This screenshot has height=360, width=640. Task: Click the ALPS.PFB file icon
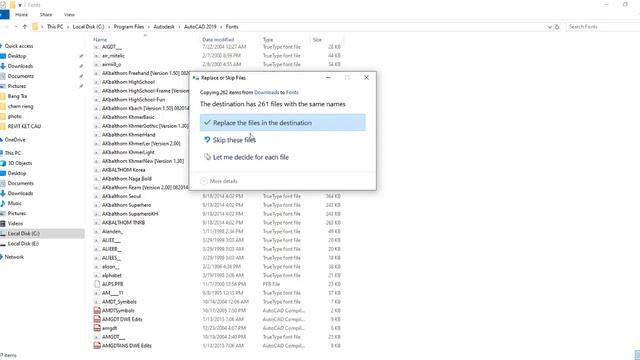pyautogui.click(x=97, y=284)
